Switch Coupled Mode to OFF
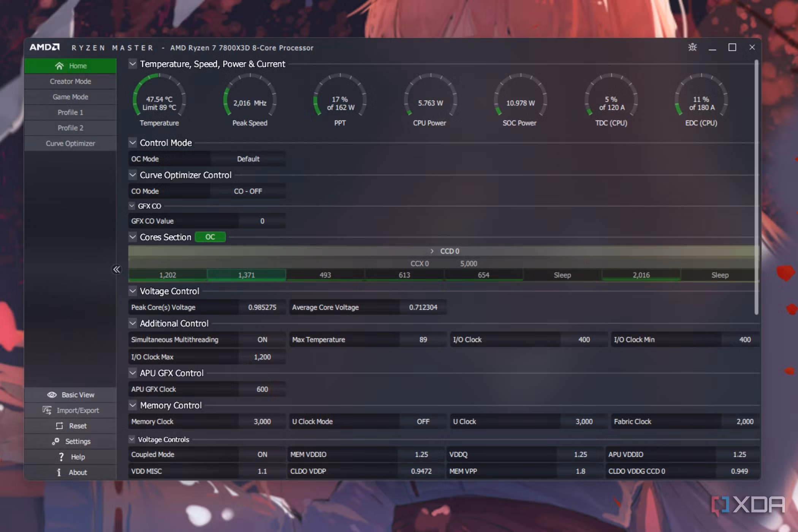Image resolution: width=798 pixels, height=532 pixels. [262, 454]
